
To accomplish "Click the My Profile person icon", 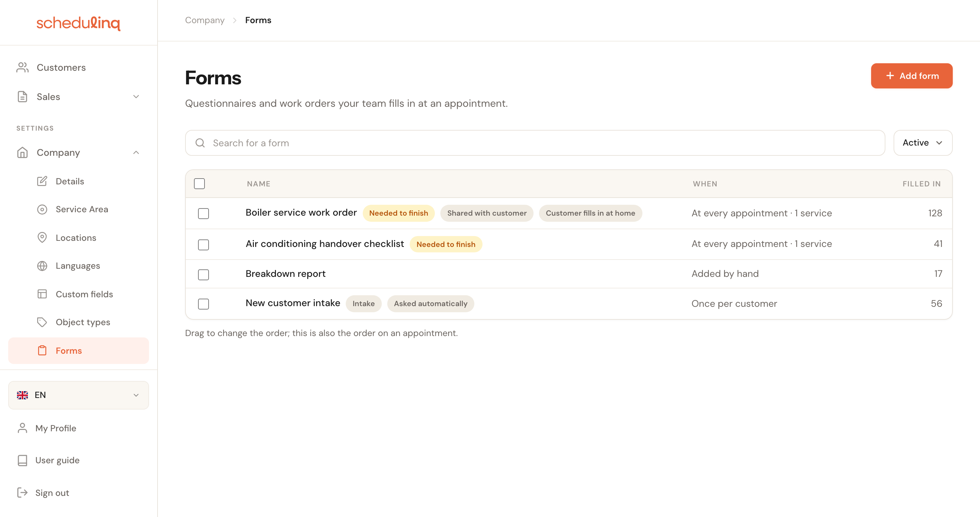I will click(22, 428).
